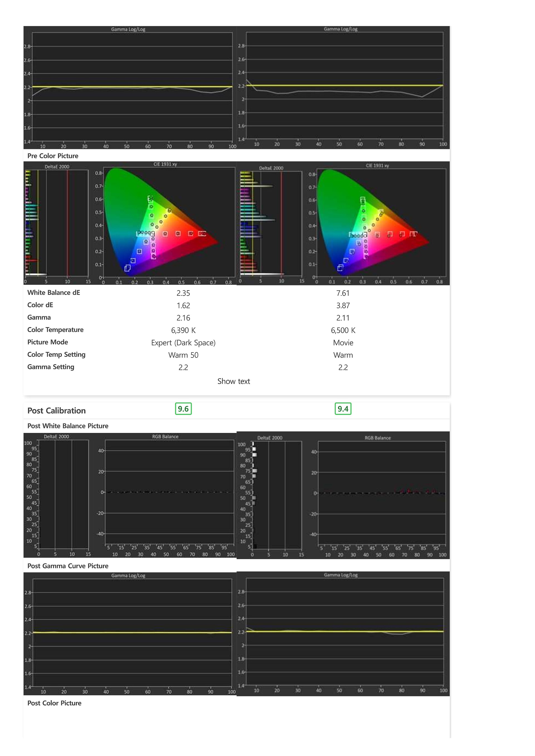Click the Pre Color Picture label
535x756 pixels.
pos(53,156)
